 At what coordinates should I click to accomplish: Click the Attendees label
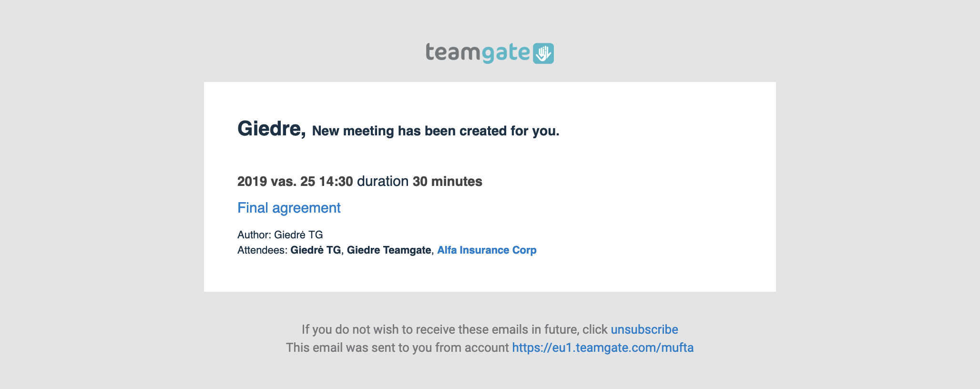pyautogui.click(x=262, y=250)
